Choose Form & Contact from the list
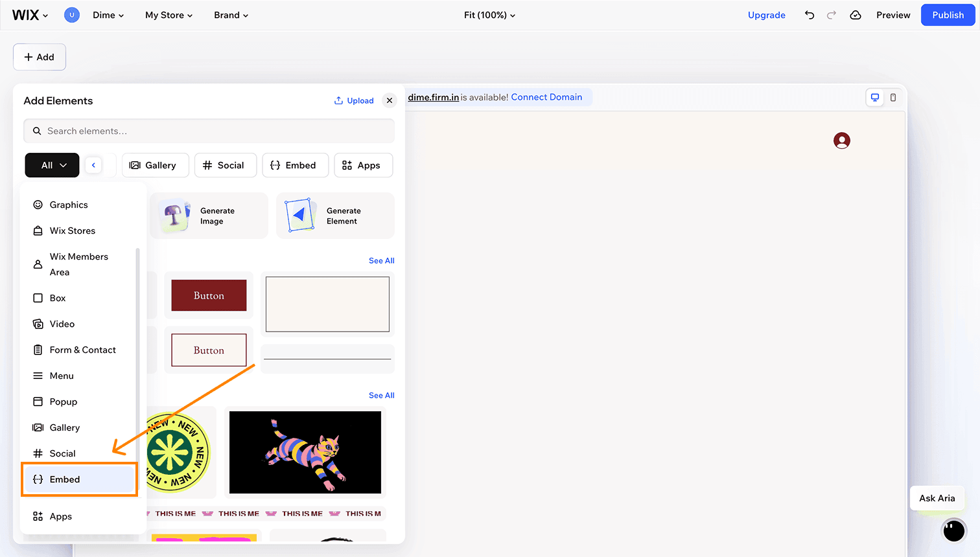The image size is (980, 557). tap(79, 350)
